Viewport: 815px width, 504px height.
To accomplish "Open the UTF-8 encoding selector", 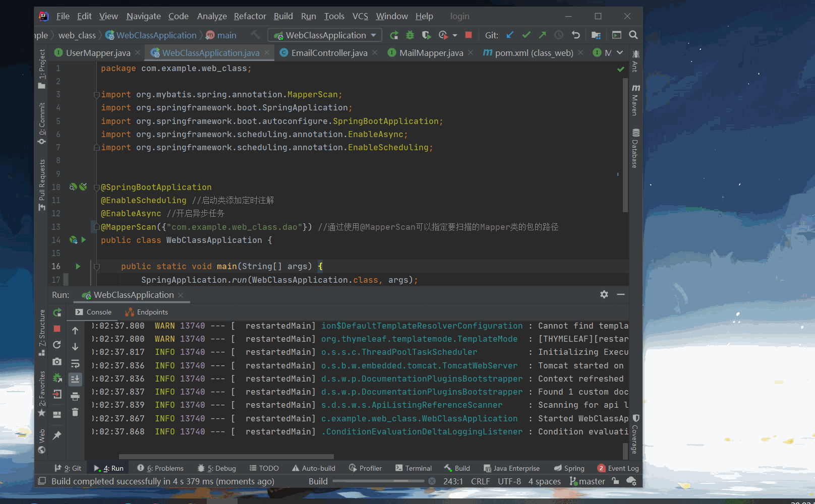I will [509, 481].
